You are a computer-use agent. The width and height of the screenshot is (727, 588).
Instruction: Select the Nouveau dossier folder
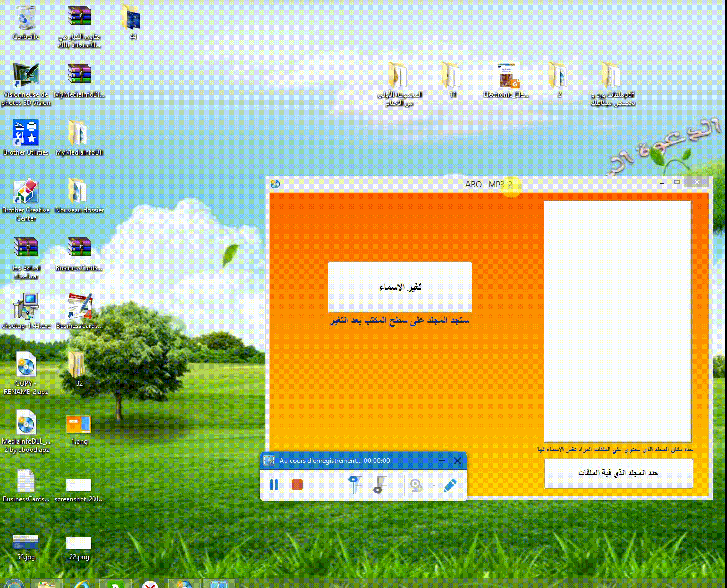pyautogui.click(x=79, y=192)
